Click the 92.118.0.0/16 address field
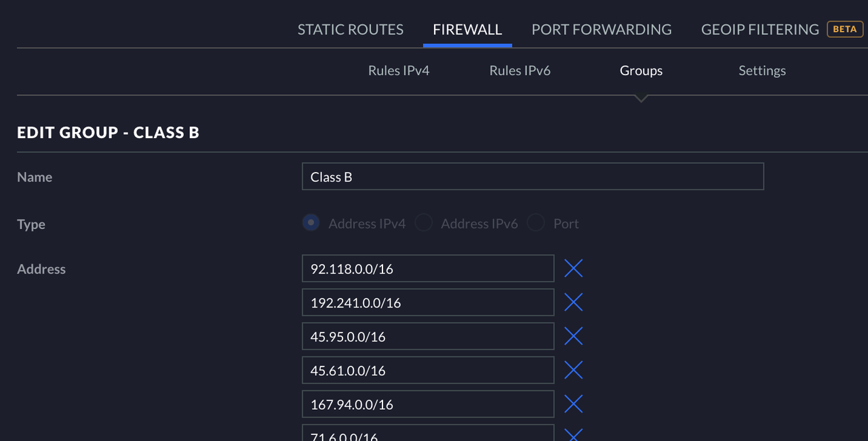The width and height of the screenshot is (868, 441). click(428, 269)
